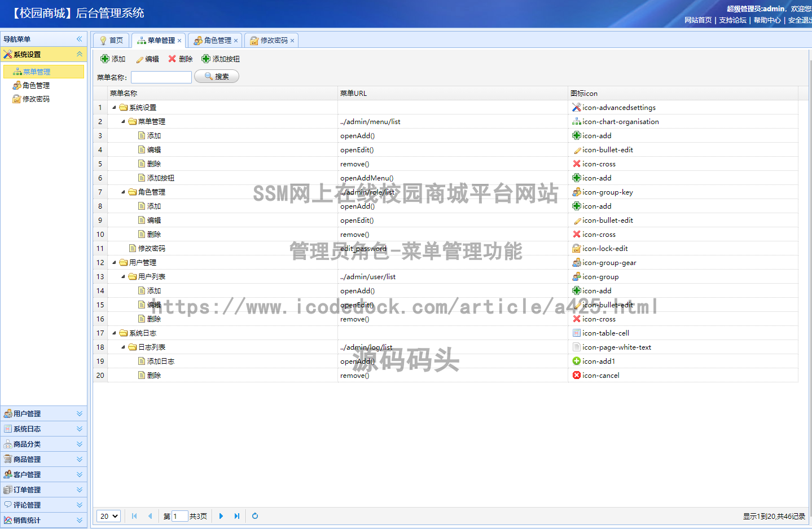812x529 pixels.
Task: Collapse the navigation sidebar using the « control
Action: coord(79,39)
